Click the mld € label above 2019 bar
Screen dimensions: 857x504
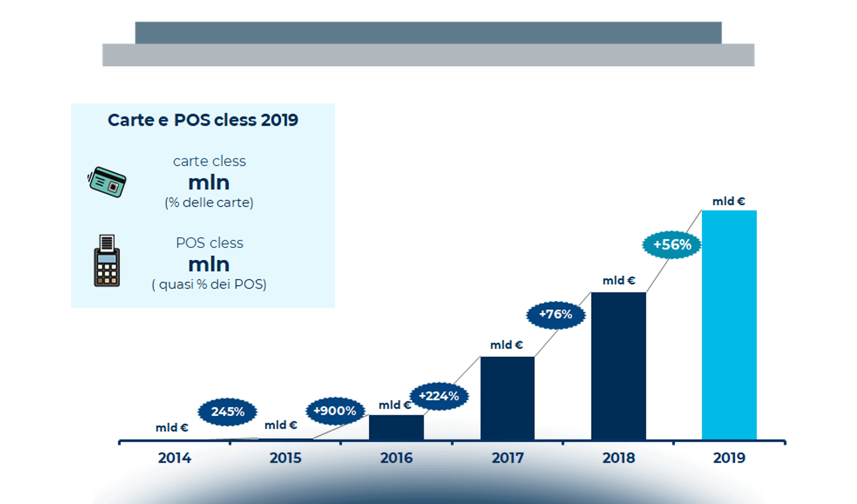coord(730,201)
